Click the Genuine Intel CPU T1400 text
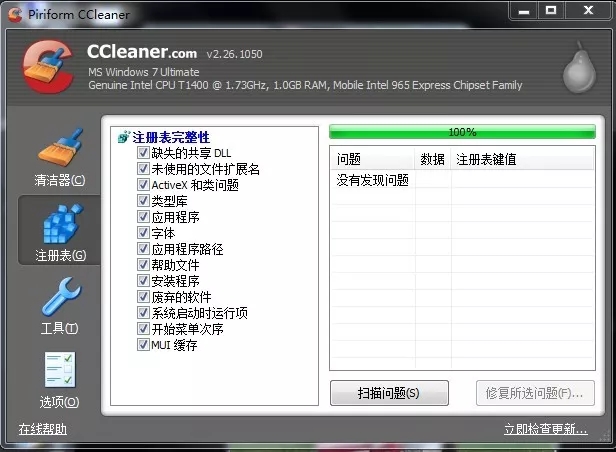The height and width of the screenshot is (452, 616). click(305, 85)
